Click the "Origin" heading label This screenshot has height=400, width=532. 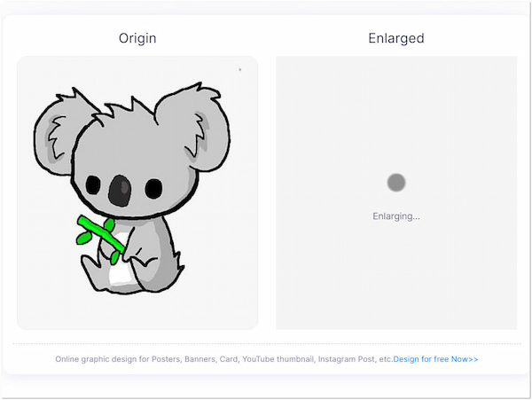click(137, 38)
